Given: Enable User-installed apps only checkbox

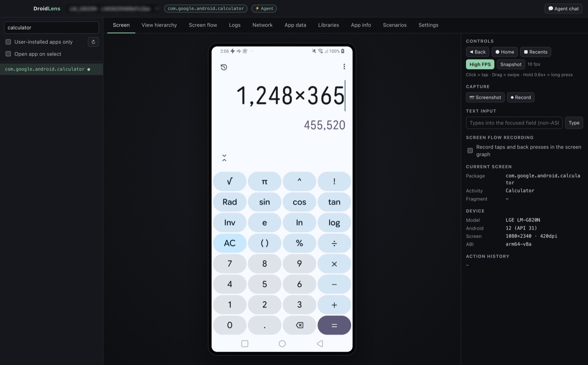Looking at the screenshot, I should click(8, 42).
